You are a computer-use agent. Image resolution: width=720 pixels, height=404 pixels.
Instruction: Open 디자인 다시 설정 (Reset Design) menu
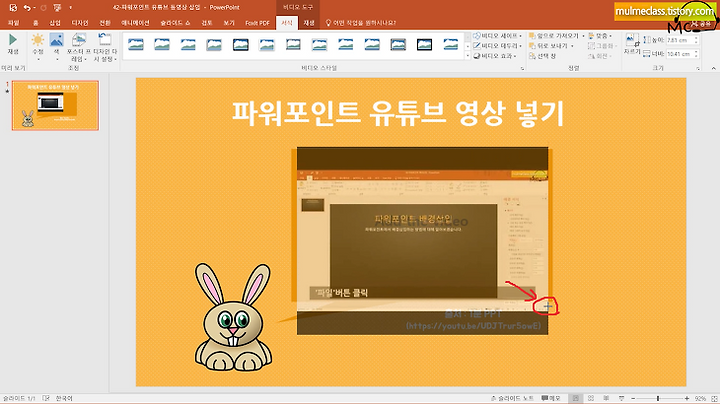click(x=105, y=47)
